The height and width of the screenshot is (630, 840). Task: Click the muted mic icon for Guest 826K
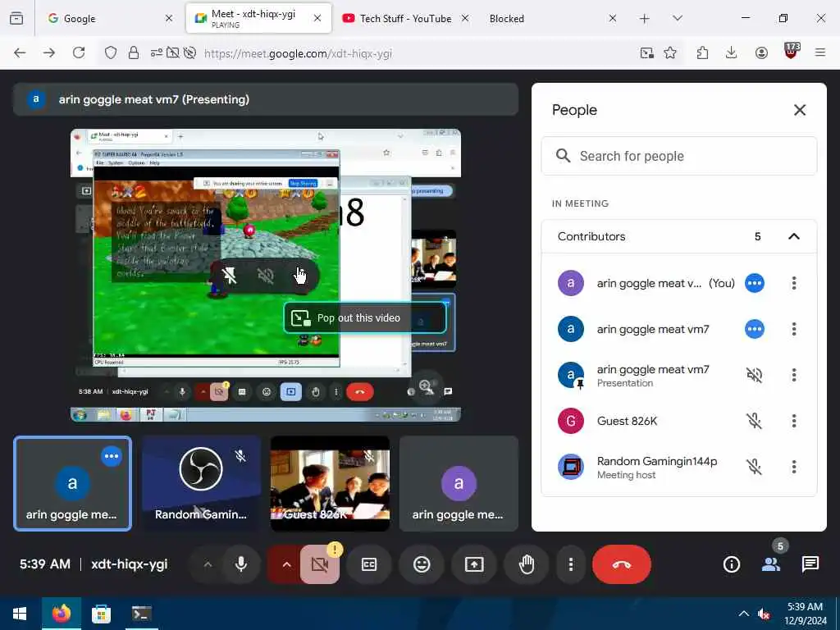click(755, 421)
